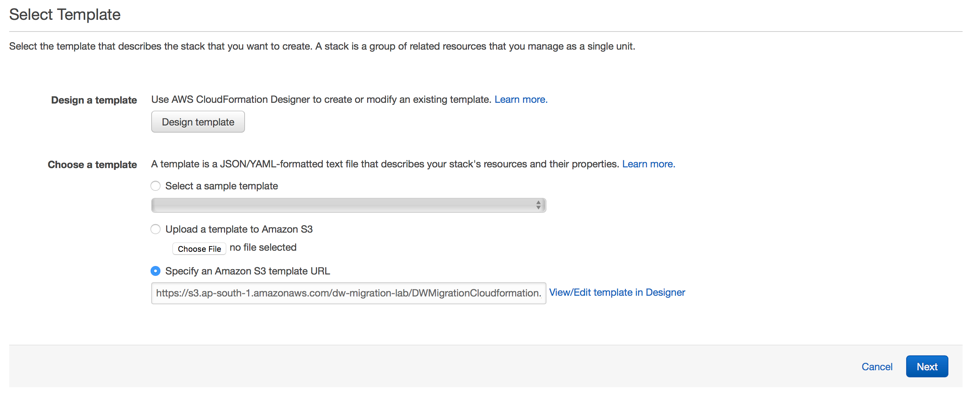Click the 'Select Template' page heading
Viewport: 974px width, 400px height.
tap(65, 15)
